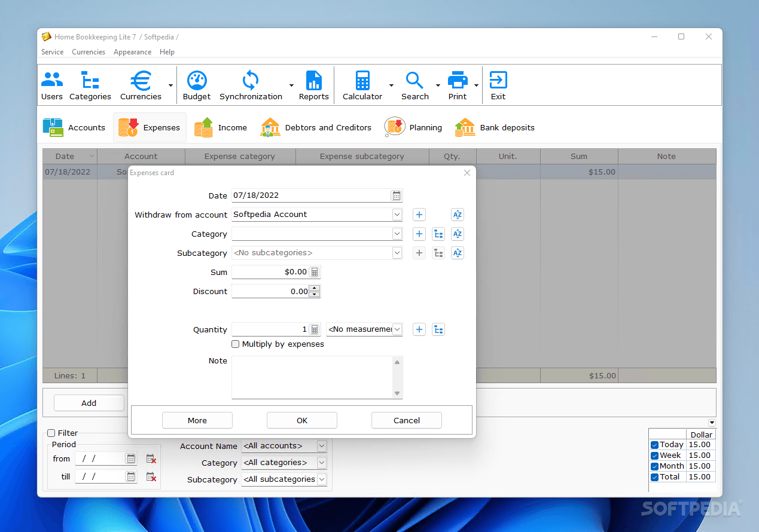Uncheck the Total totals checkbox
The height and width of the screenshot is (532, 759).
pos(654,477)
